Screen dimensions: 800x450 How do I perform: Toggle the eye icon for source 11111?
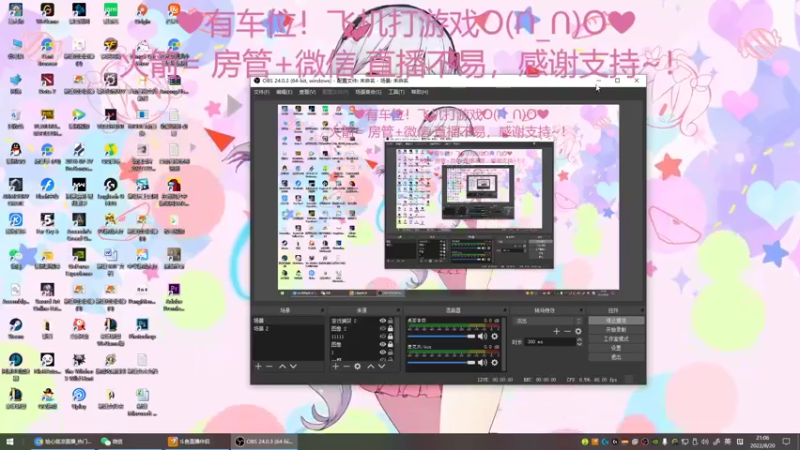(x=382, y=337)
